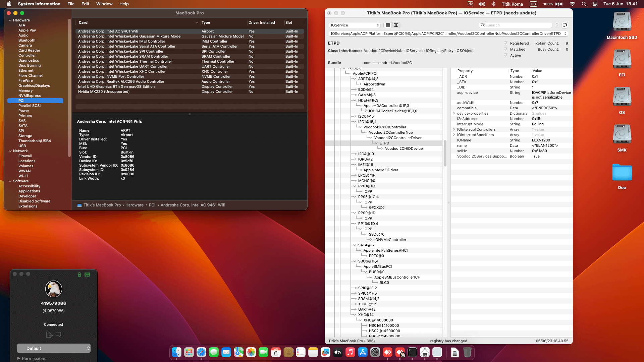
Task: Toggle the Registered checkbox
Action: [x=506, y=43]
